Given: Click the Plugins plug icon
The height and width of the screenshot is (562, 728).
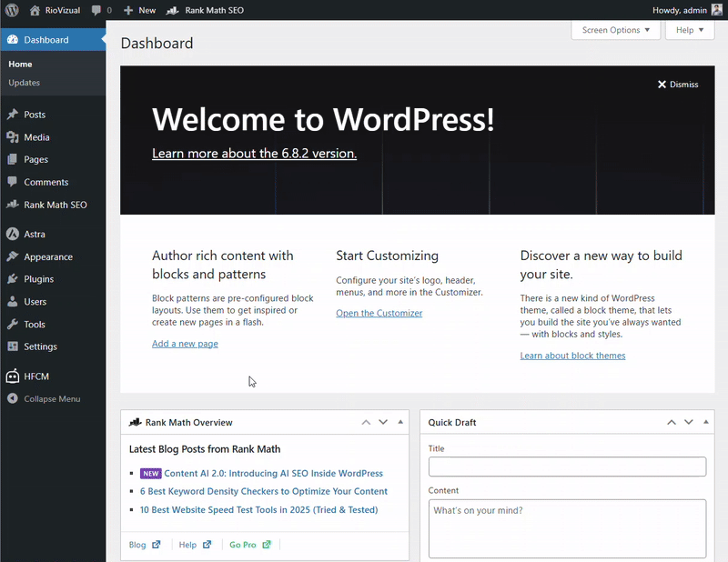Looking at the screenshot, I should tap(13, 278).
